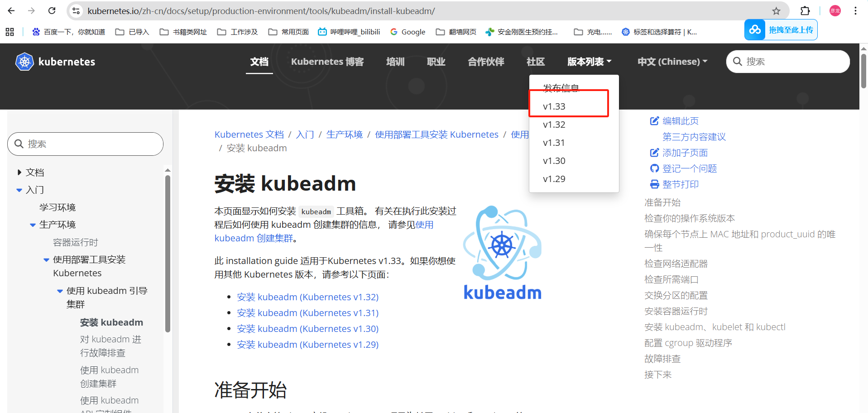Collapse 使用部署工具安装 Kubernetes tree node

point(46,260)
